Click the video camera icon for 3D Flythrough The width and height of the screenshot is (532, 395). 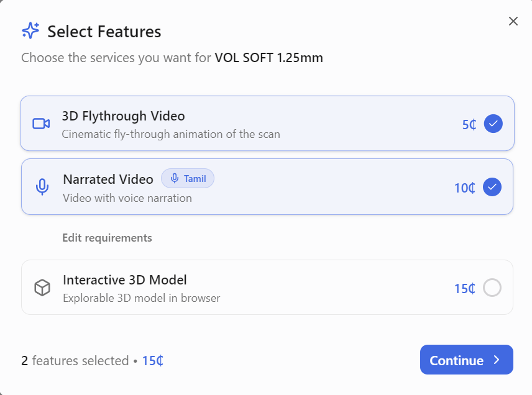point(41,124)
